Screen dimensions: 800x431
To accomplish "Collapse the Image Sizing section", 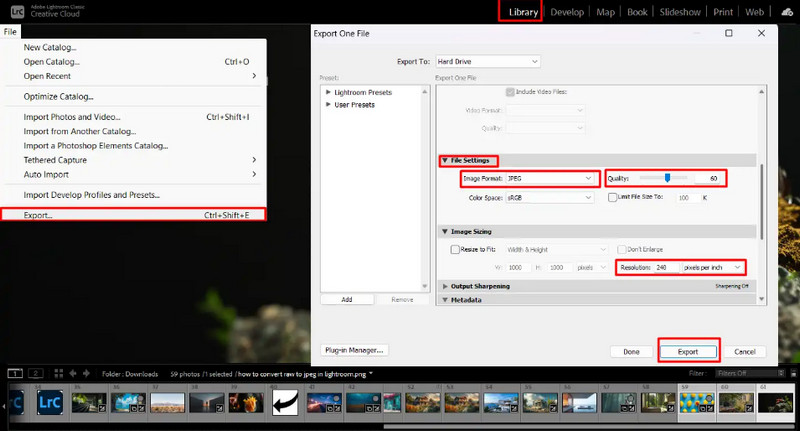I will [x=445, y=232].
